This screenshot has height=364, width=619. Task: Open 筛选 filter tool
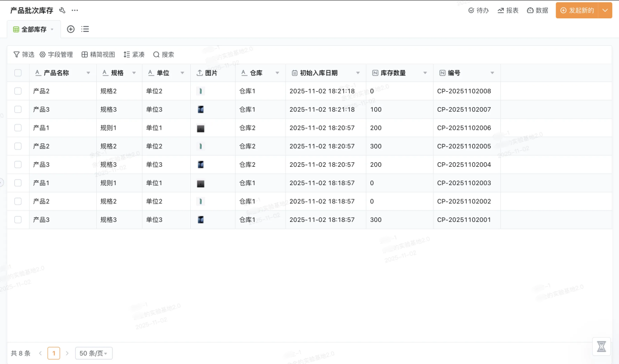click(x=24, y=54)
